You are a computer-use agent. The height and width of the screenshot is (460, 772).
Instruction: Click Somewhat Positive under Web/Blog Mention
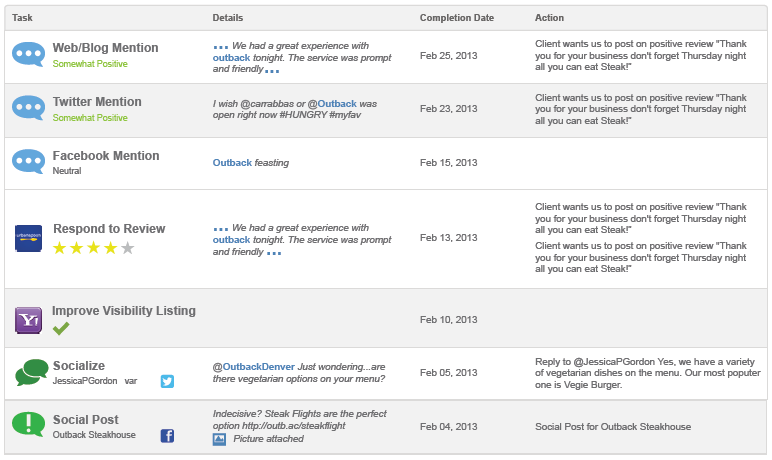90,64
